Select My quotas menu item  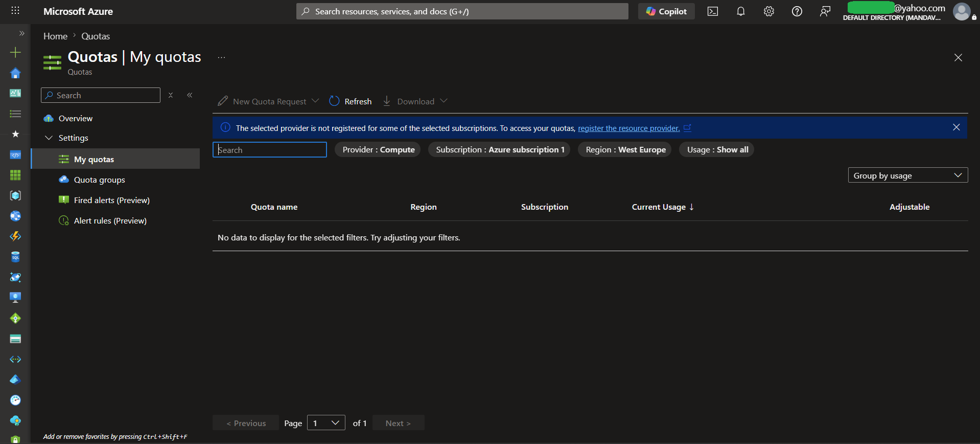pyautogui.click(x=115, y=159)
